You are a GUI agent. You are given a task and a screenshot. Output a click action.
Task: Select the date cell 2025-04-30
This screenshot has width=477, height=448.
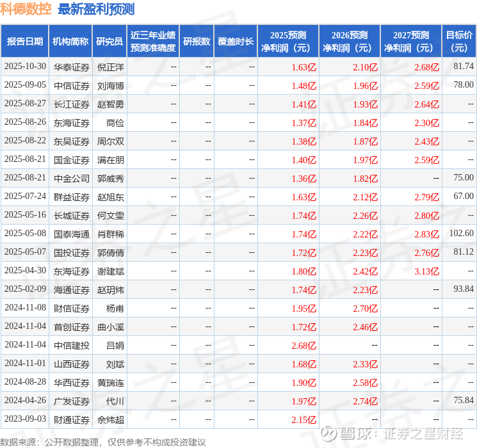(25, 271)
